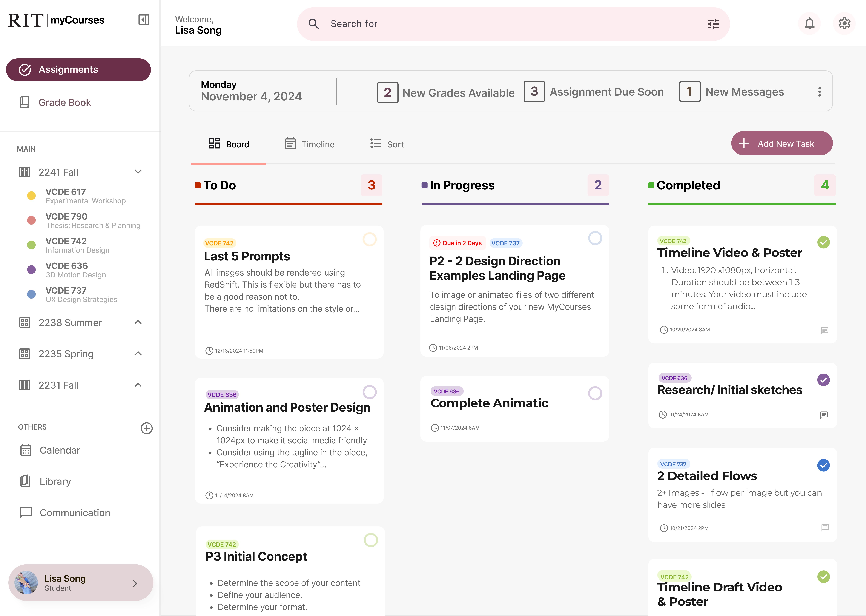Mark P3 Initial Concept as complete

[371, 540]
